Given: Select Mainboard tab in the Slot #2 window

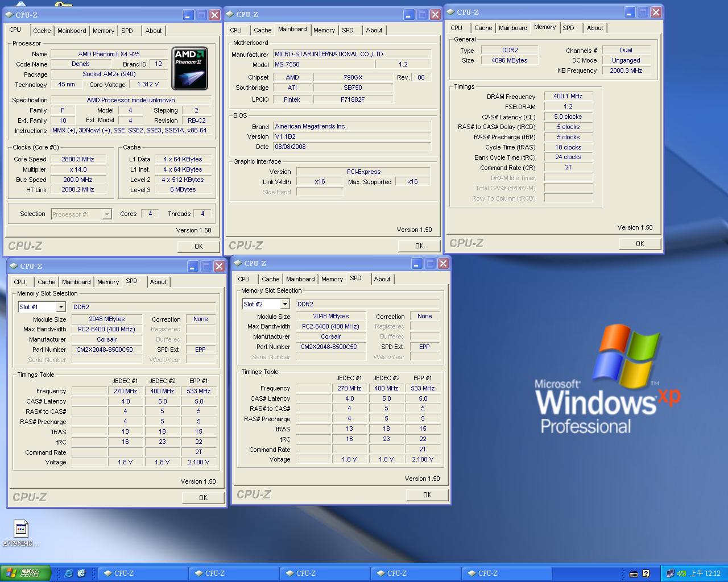Looking at the screenshot, I should (x=300, y=279).
